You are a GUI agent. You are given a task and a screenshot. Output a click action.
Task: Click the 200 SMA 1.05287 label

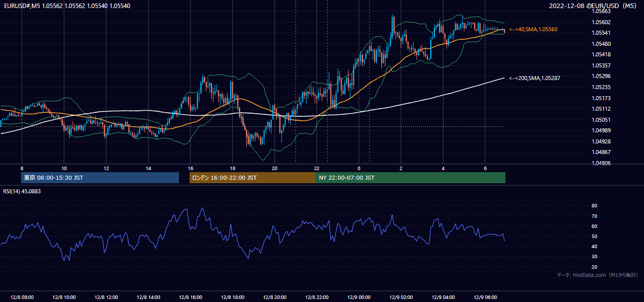535,78
